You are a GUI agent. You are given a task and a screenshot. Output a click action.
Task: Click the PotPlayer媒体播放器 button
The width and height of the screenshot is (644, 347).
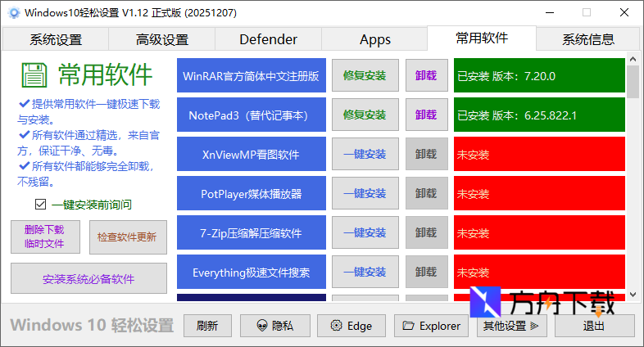tap(252, 194)
